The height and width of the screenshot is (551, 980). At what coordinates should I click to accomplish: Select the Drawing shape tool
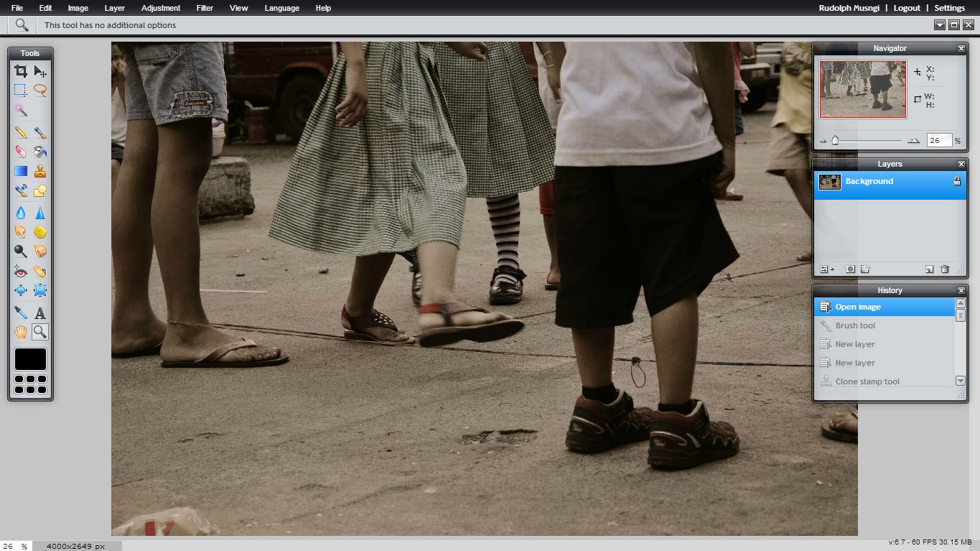40,190
